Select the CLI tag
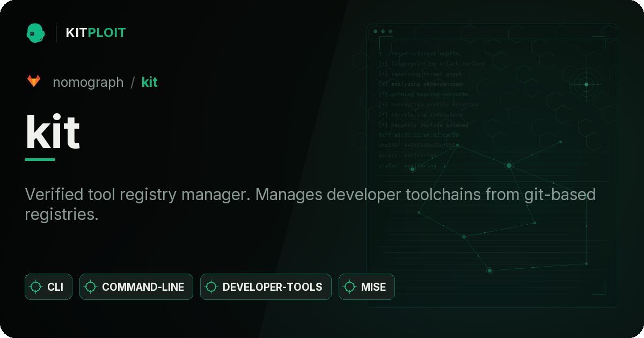The width and height of the screenshot is (644, 338). [x=48, y=287]
